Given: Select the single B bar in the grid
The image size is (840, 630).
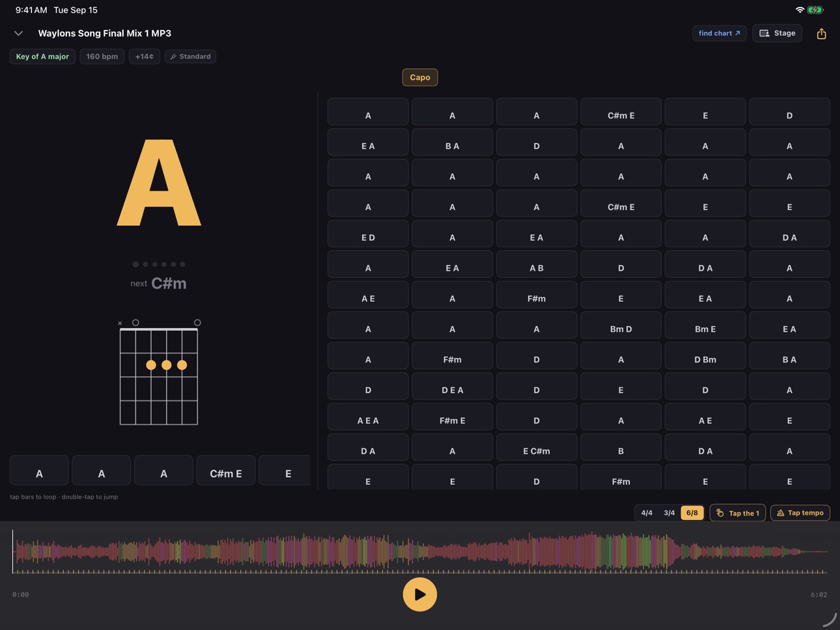Looking at the screenshot, I should point(621,448).
